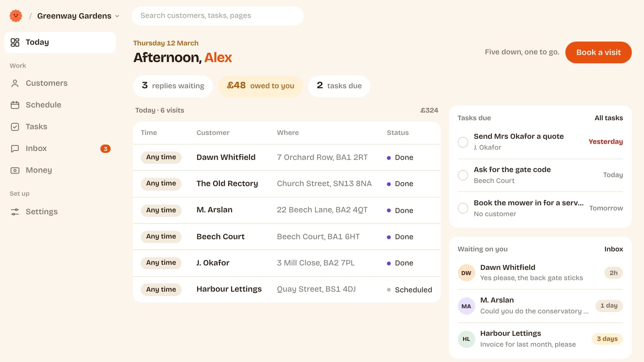
Task: Tick the Ask for the gate code task
Action: coord(463,175)
